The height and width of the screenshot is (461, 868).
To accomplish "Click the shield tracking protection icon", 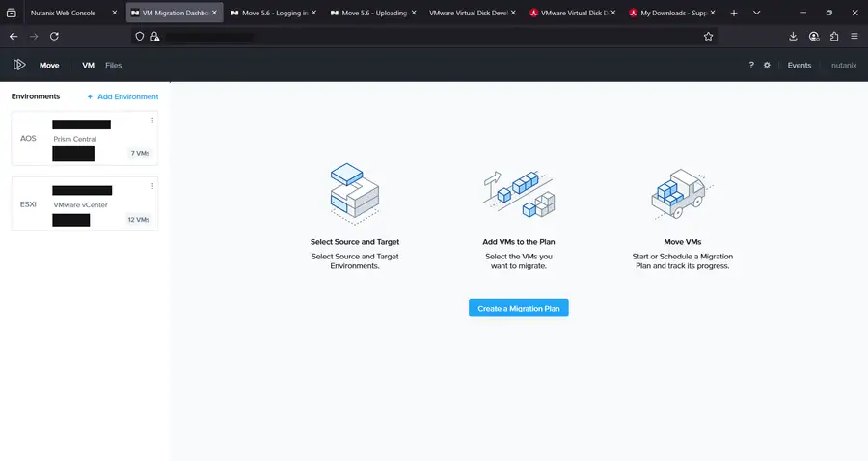I will click(140, 37).
